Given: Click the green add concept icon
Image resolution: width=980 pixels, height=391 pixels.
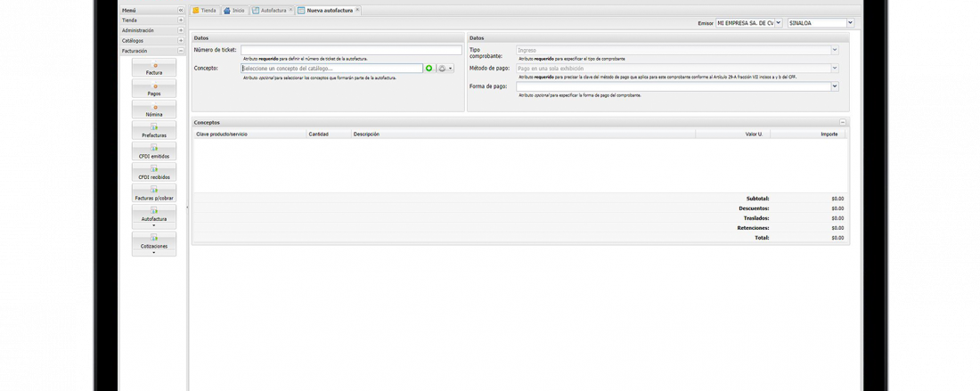Looking at the screenshot, I should tap(429, 69).
